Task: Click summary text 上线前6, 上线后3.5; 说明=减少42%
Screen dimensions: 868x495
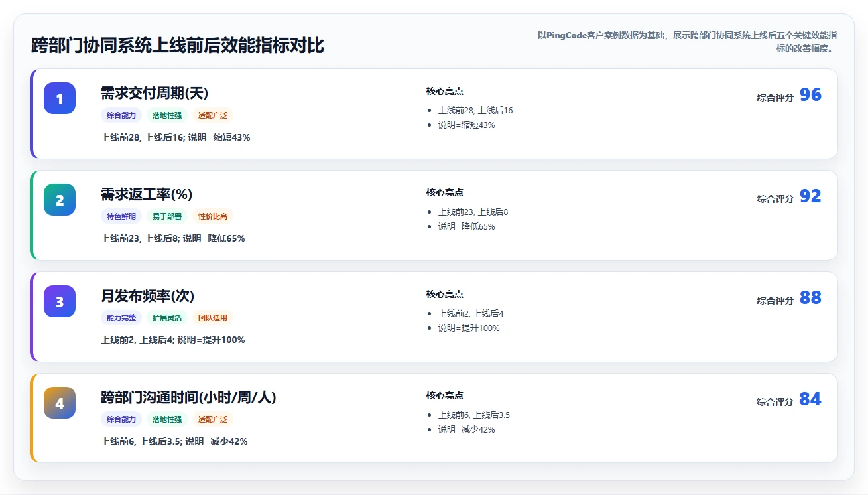Action: pyautogui.click(x=174, y=441)
